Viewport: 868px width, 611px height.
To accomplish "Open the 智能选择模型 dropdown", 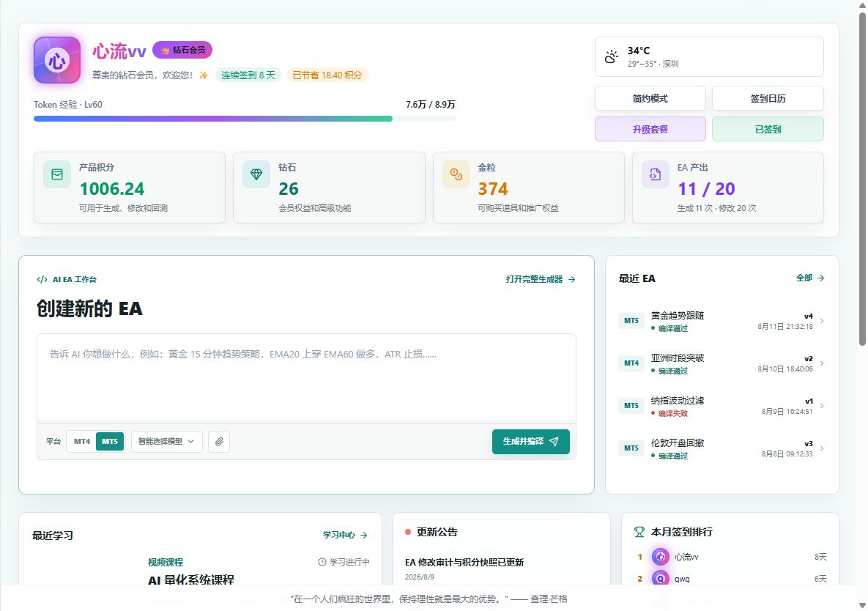I will point(166,442).
